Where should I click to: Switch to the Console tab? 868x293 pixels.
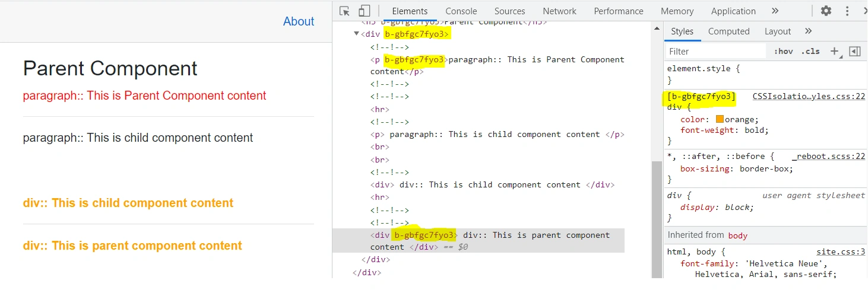pyautogui.click(x=461, y=11)
